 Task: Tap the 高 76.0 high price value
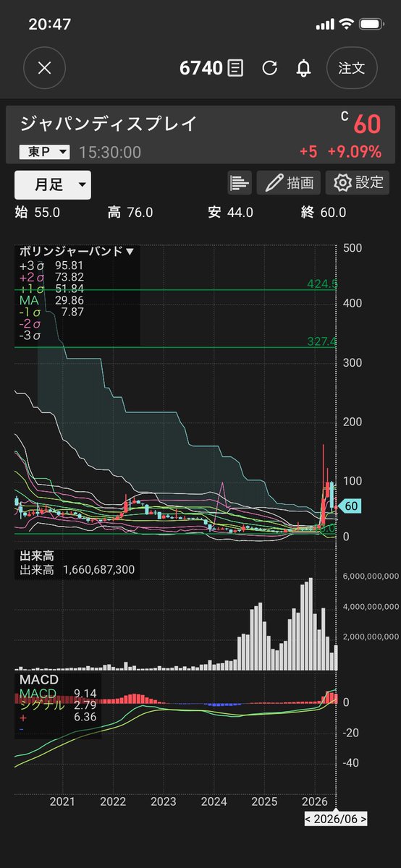pos(130,213)
